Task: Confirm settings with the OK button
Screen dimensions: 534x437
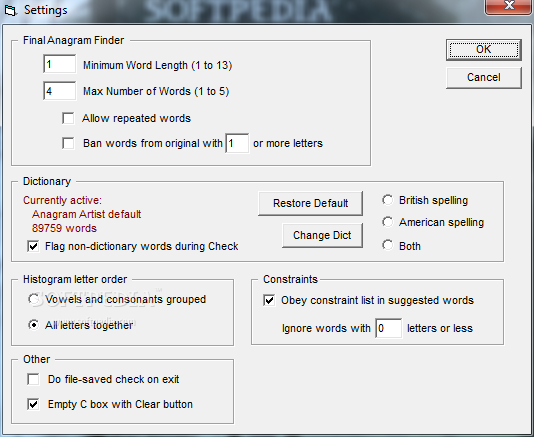Action: pos(484,50)
